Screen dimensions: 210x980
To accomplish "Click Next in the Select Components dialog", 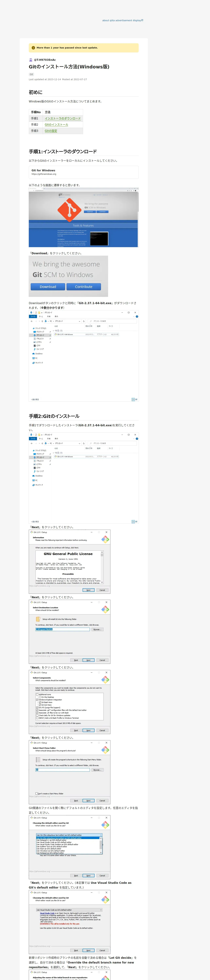I will [x=88, y=730].
